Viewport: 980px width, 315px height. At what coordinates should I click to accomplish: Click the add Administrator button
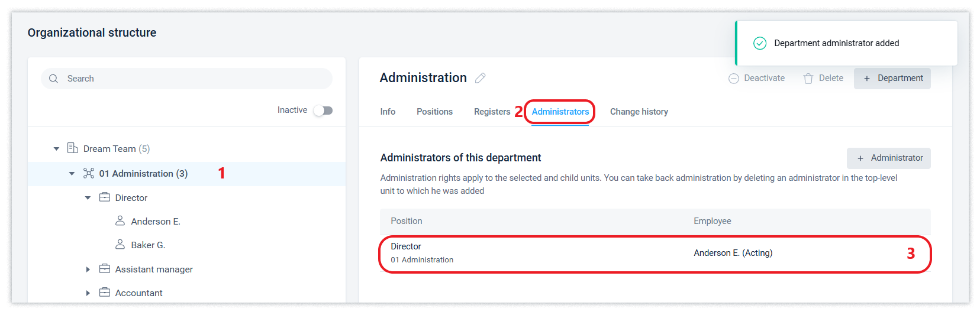coord(889,158)
